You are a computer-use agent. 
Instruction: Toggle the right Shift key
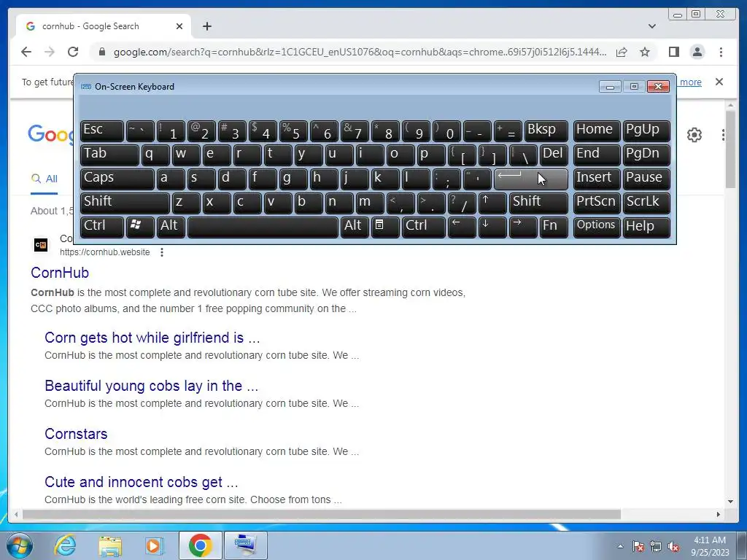point(538,203)
